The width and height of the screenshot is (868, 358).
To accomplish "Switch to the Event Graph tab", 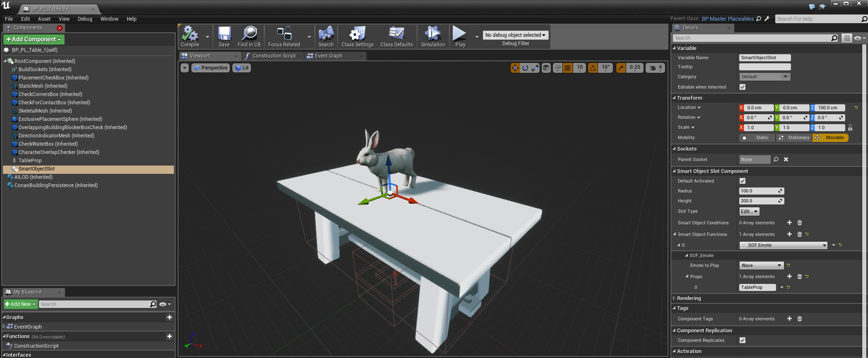I will point(328,56).
